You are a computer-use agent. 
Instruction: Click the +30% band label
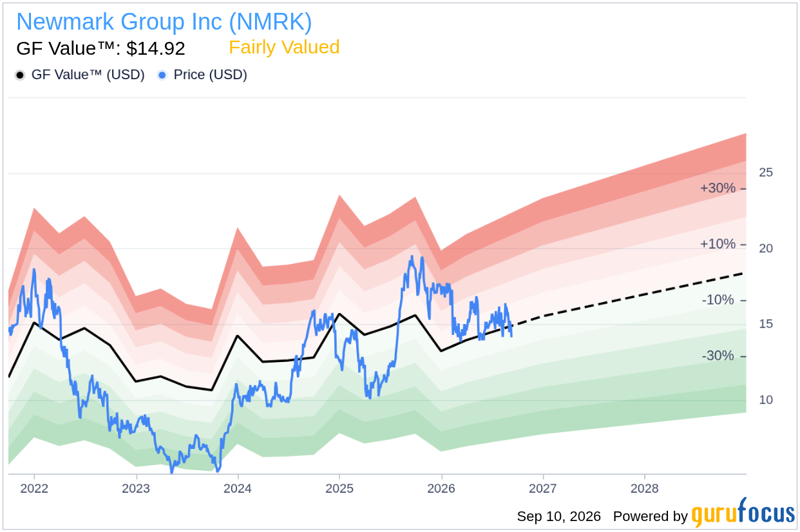pos(718,188)
